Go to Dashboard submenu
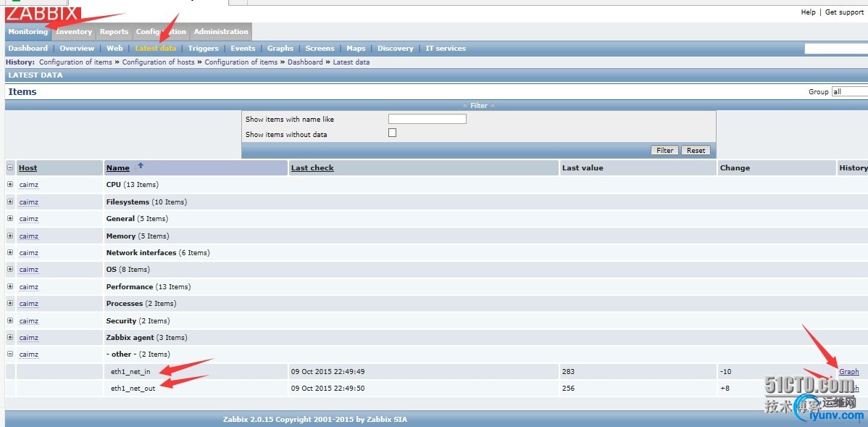The height and width of the screenshot is (427, 868). pyautogui.click(x=28, y=48)
